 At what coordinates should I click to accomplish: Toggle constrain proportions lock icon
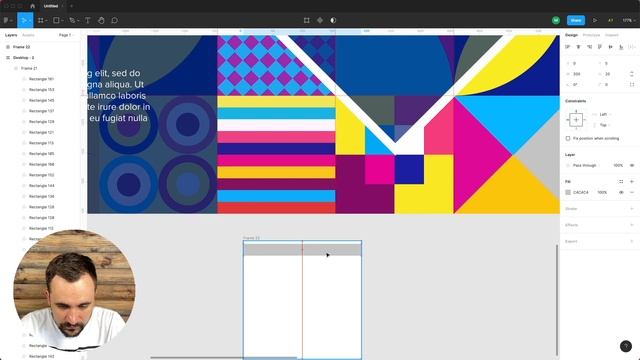click(632, 74)
